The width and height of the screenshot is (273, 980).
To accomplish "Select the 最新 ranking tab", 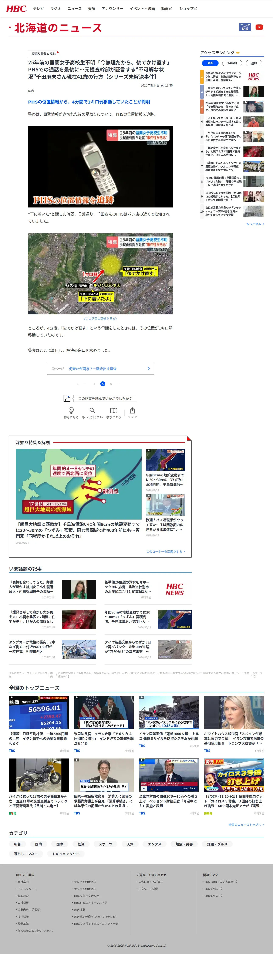I will pos(210,63).
